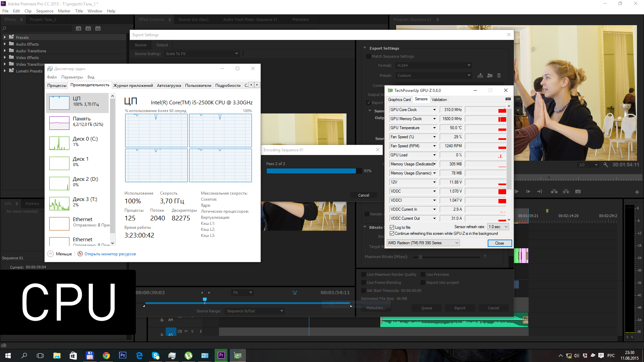The height and width of the screenshot is (362, 644).
Task: Open the resource monitor link
Action: [x=110, y=254]
